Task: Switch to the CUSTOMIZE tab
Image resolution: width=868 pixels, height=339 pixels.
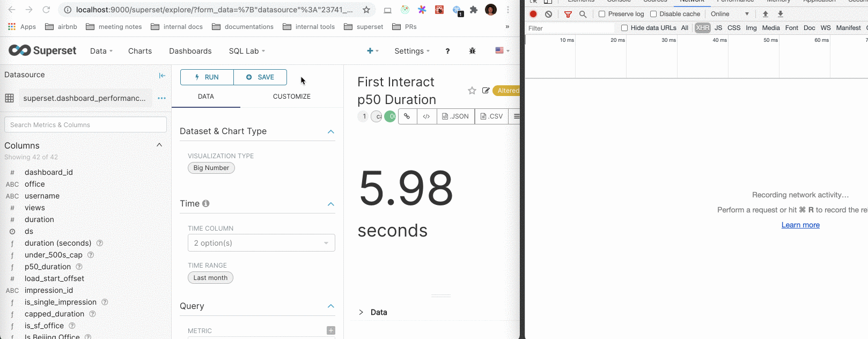Action: point(292,97)
